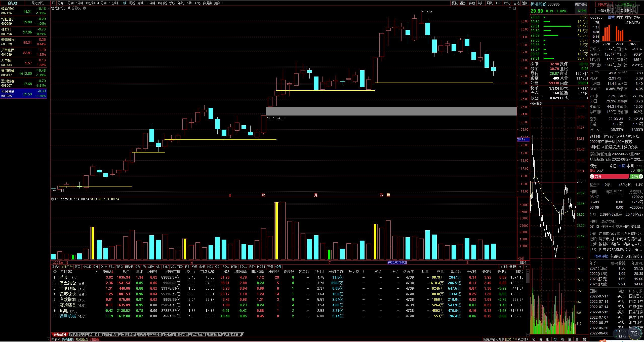This screenshot has height=342, width=644.
Task: Toggle 叠加 overlay mode
Action: pos(463,3)
